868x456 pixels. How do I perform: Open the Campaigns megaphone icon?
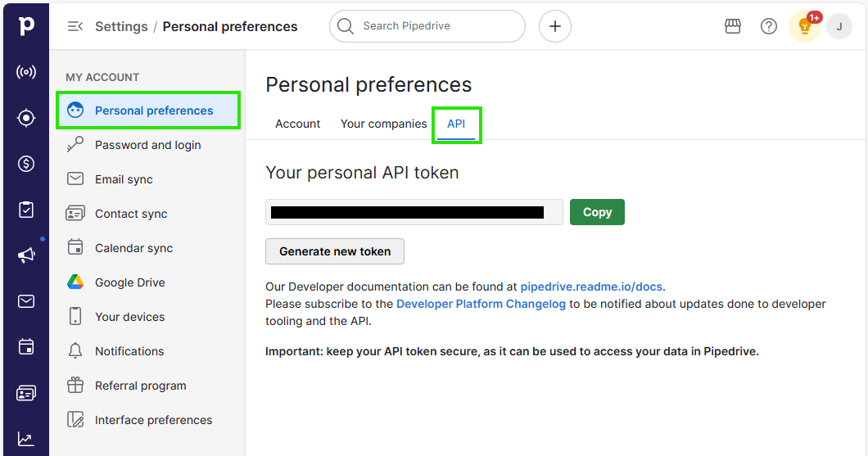pyautogui.click(x=25, y=255)
